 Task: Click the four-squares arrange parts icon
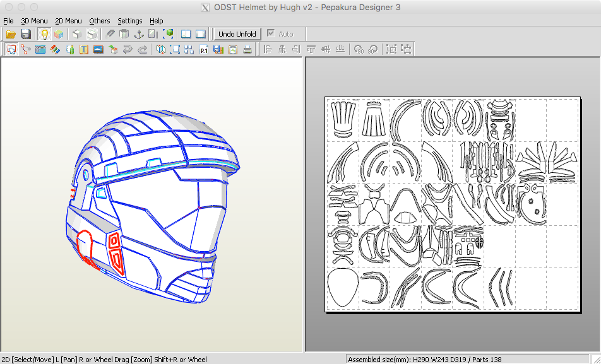(189, 49)
